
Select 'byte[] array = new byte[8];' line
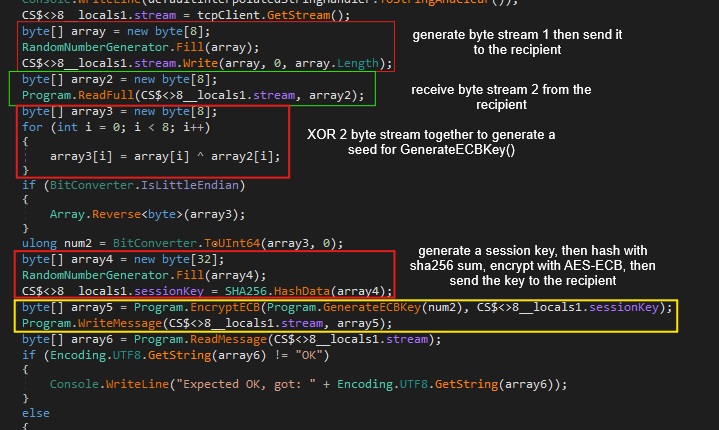(116, 31)
